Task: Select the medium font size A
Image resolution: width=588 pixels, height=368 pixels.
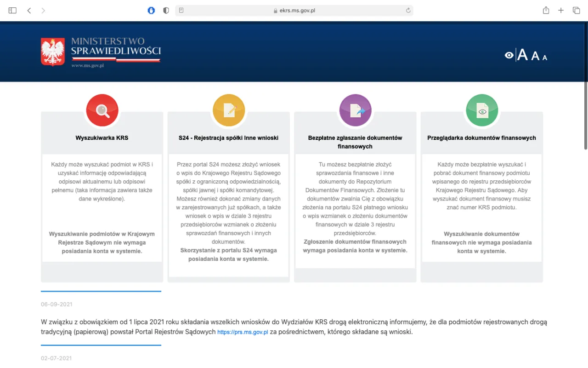Action: point(535,56)
